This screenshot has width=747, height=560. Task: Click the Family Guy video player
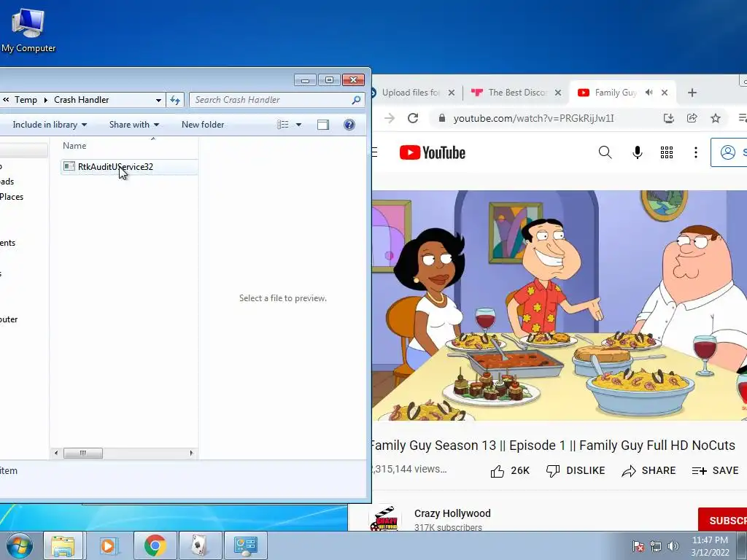tap(560, 306)
